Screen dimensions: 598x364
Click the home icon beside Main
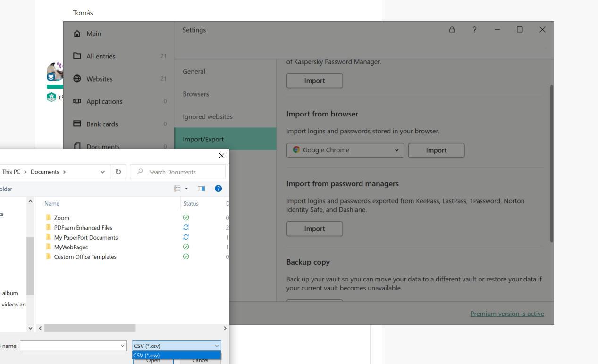[77, 33]
